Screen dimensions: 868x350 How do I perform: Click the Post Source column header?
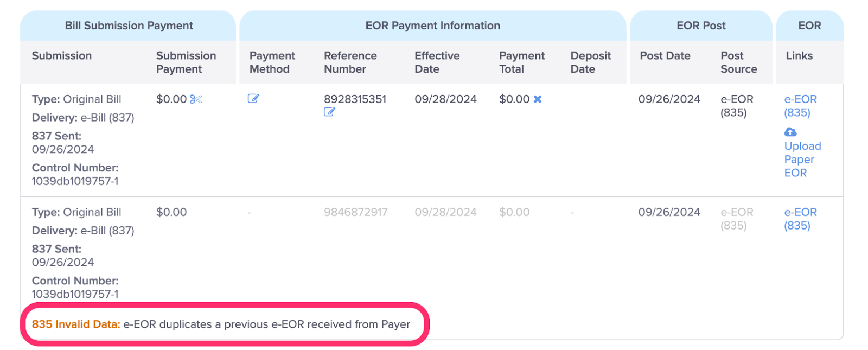[738, 62]
